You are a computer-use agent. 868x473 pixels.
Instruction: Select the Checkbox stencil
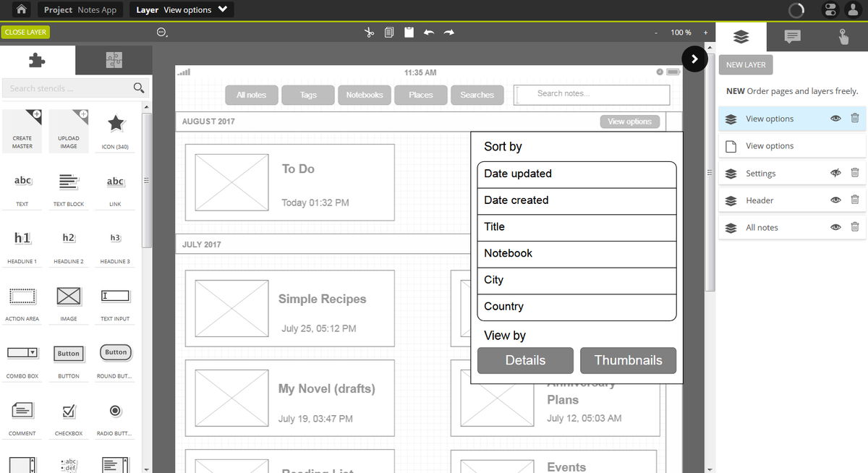69,417
